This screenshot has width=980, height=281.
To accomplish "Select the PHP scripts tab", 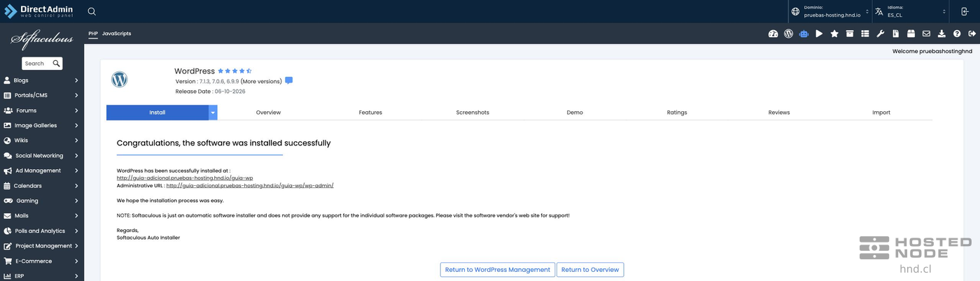I will [93, 34].
